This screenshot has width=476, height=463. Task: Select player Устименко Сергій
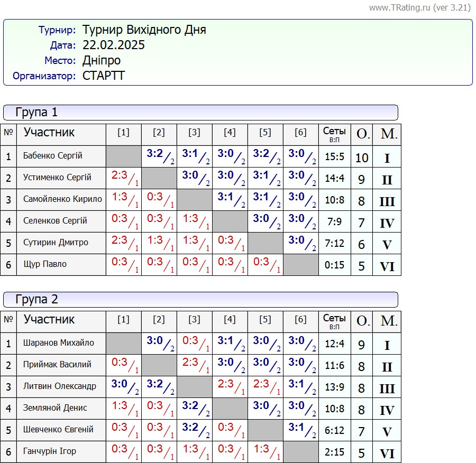pos(57,178)
